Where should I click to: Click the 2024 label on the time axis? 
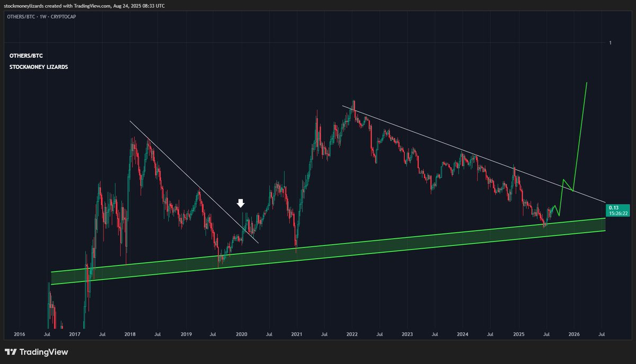[463, 334]
